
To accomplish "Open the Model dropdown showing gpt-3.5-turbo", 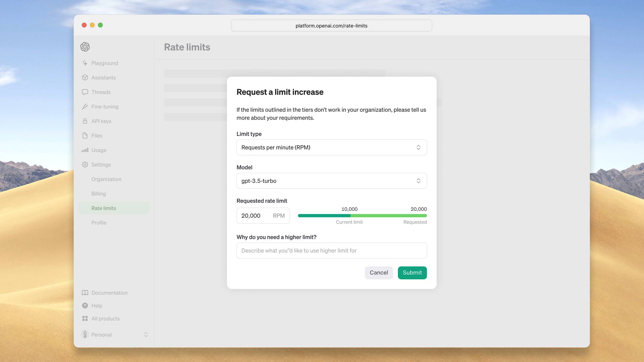I will click(331, 181).
